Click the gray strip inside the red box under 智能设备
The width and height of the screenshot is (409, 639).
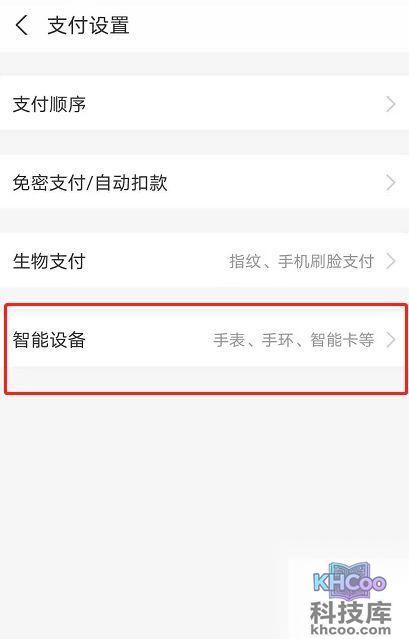[204, 378]
